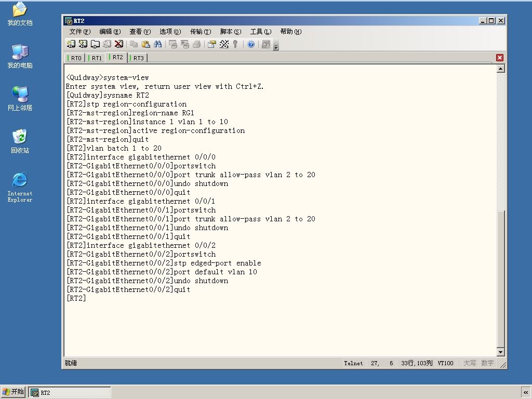Click the '大写' caps lock indicator
532x399 pixels.
coord(470,363)
